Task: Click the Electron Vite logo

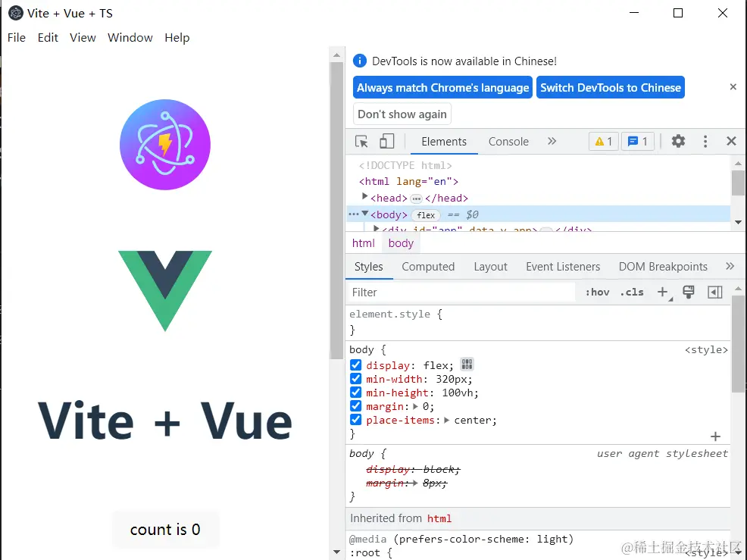Action: point(165,145)
